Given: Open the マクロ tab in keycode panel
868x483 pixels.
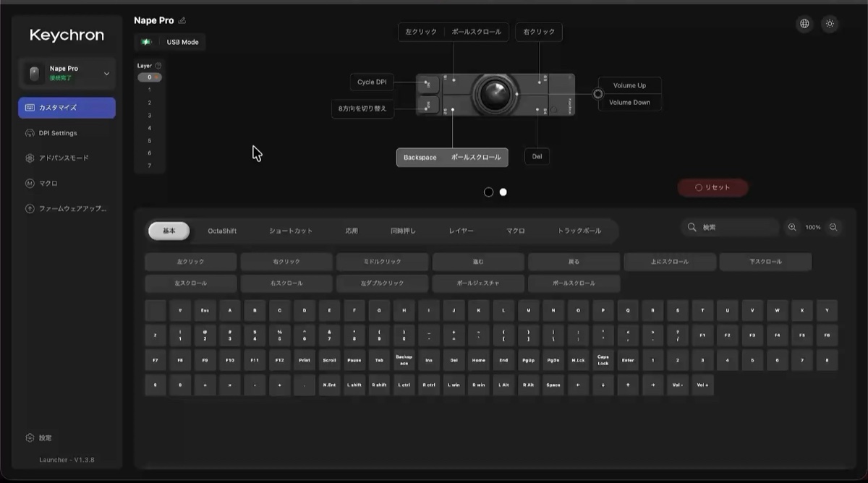Looking at the screenshot, I should point(516,231).
